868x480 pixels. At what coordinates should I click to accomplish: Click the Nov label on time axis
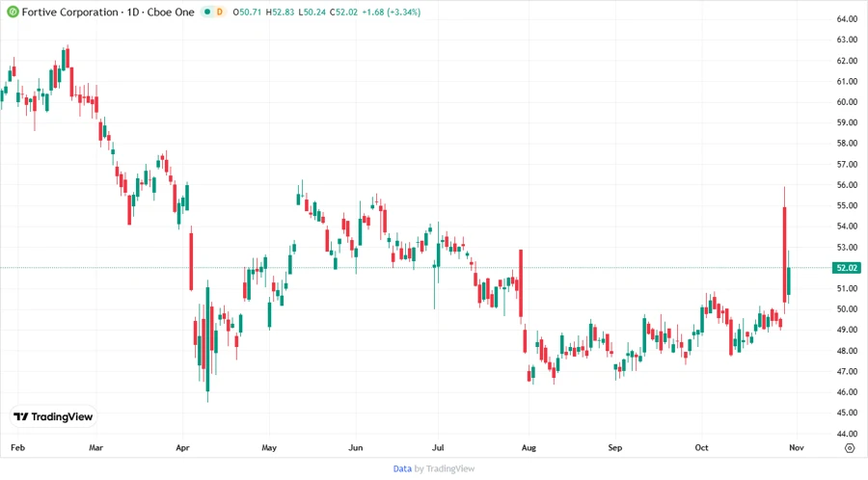(x=796, y=448)
